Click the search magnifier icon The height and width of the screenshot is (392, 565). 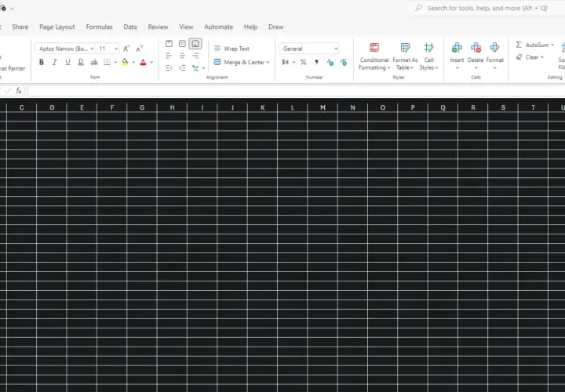pyautogui.click(x=418, y=8)
